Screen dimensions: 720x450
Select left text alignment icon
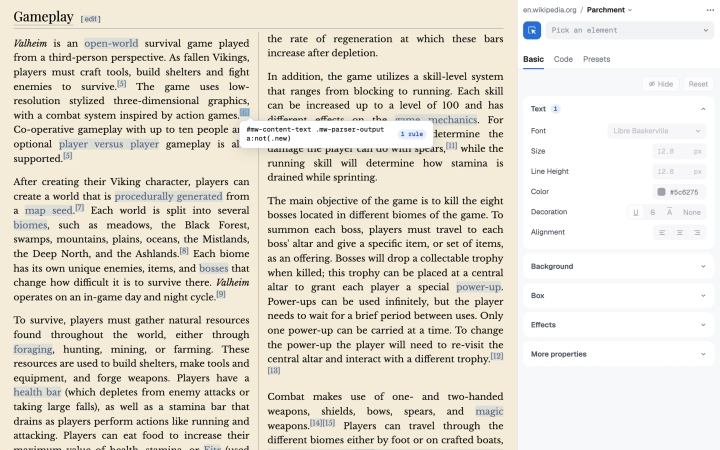tap(662, 232)
